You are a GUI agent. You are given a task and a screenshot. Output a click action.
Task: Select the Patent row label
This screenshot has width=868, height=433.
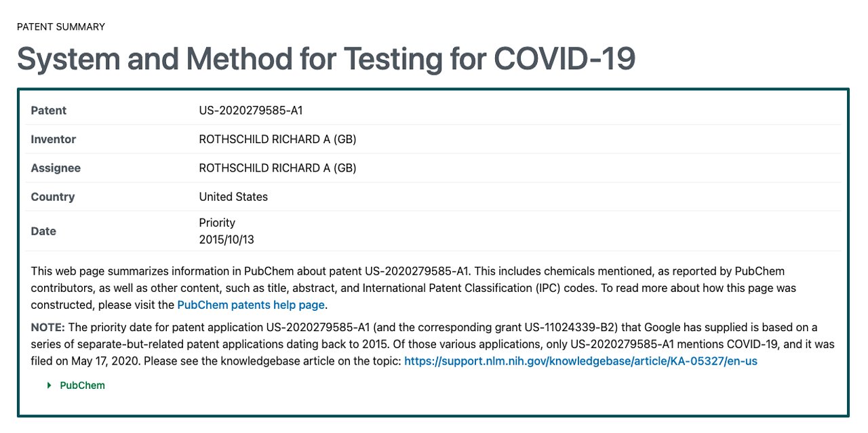pyautogui.click(x=49, y=111)
